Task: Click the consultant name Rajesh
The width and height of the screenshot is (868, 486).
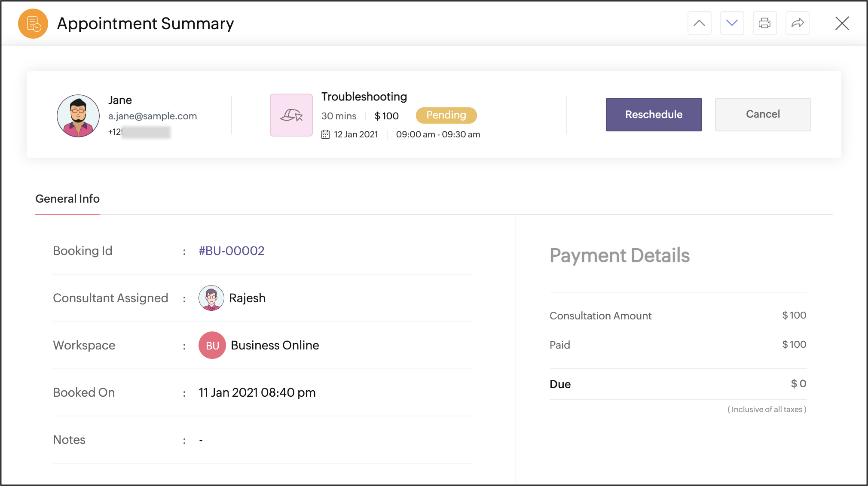Action: click(x=247, y=298)
